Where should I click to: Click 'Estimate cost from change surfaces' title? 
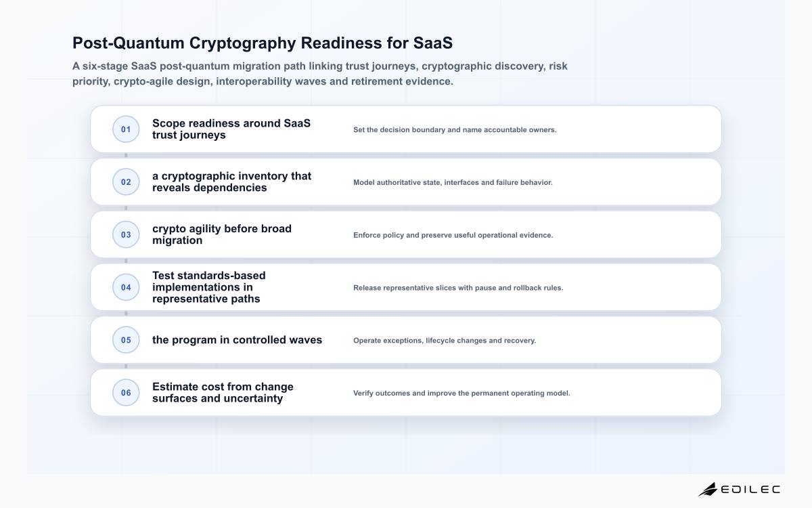click(223, 393)
